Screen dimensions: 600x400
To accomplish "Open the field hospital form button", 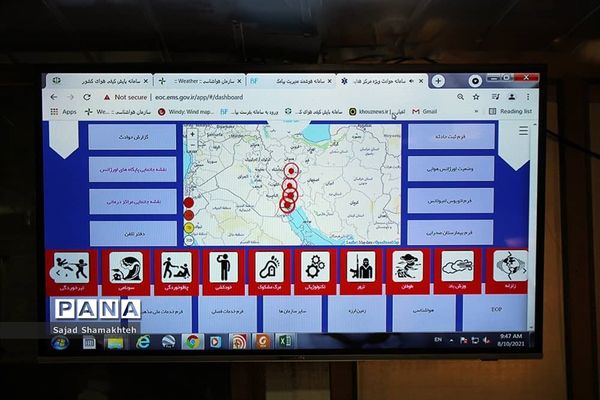I will click(450, 232).
